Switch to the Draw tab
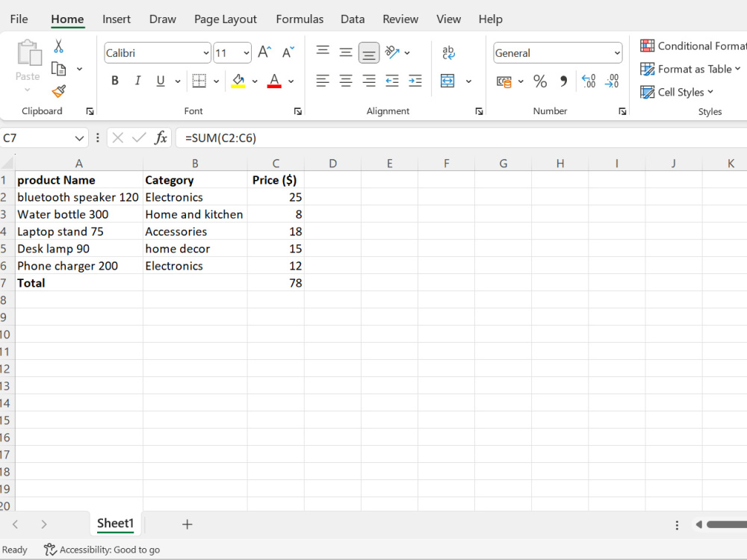Image resolution: width=747 pixels, height=560 pixels. pos(162,19)
